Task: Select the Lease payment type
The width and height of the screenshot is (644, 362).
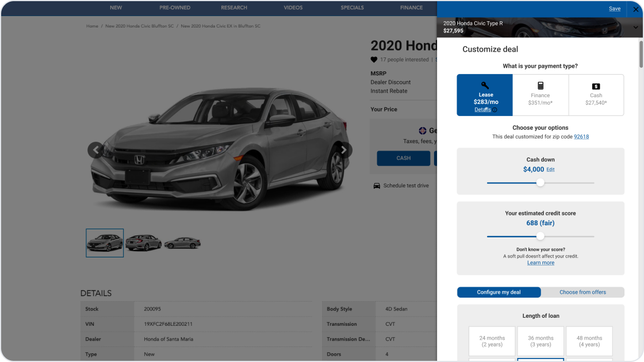Action: coord(485,95)
